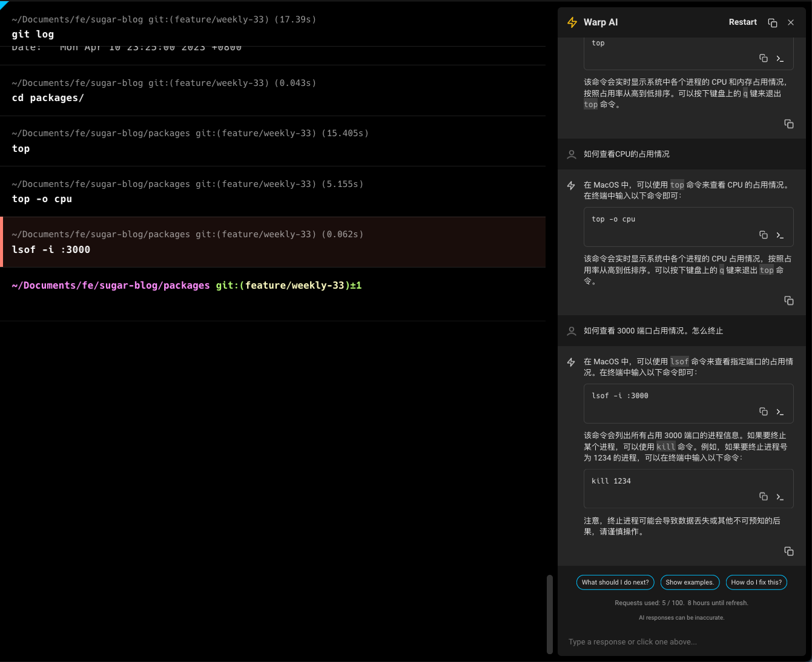This screenshot has width=812, height=662.
Task: Insert 'lsof -i :3000' into terminal
Action: 780,411
